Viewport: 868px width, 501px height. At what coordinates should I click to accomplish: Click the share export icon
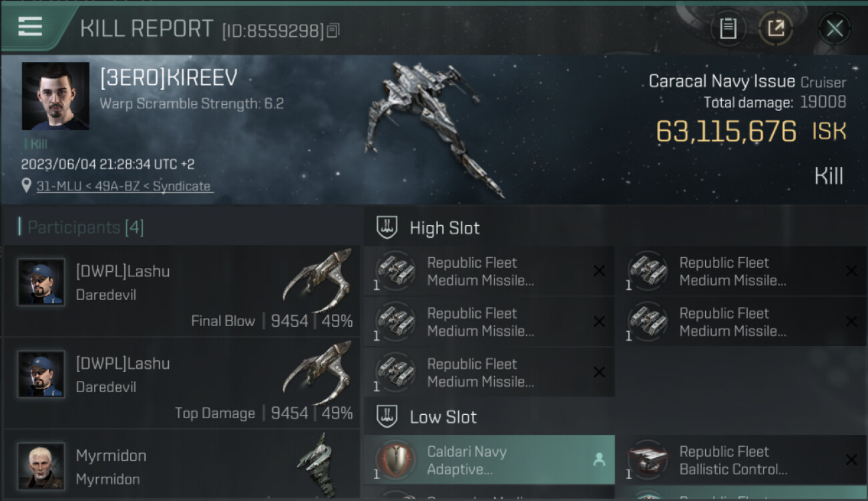tap(776, 29)
